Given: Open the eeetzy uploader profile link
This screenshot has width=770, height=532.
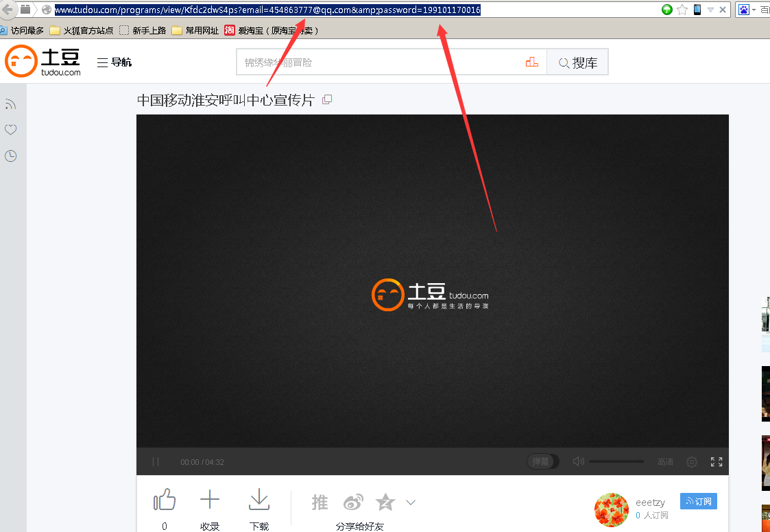Looking at the screenshot, I should pos(650,503).
